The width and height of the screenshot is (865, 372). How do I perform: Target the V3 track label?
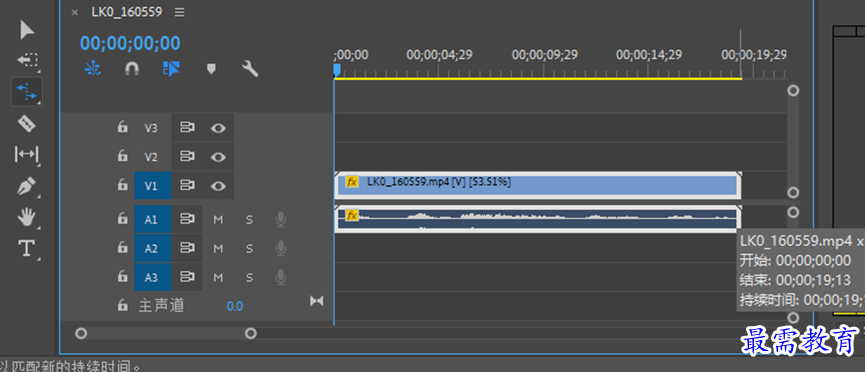click(x=151, y=128)
